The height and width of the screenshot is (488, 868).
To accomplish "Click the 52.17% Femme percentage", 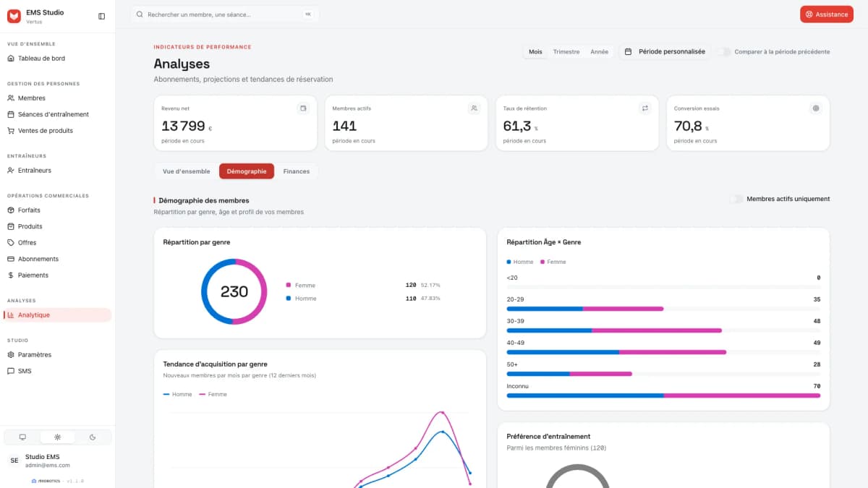I will click(430, 285).
